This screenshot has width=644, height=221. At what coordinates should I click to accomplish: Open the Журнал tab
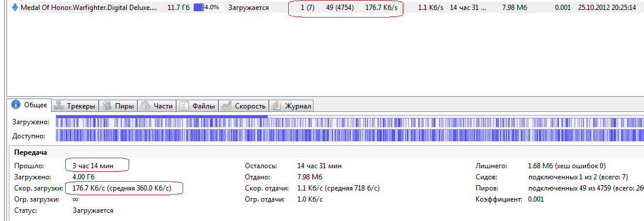292,106
